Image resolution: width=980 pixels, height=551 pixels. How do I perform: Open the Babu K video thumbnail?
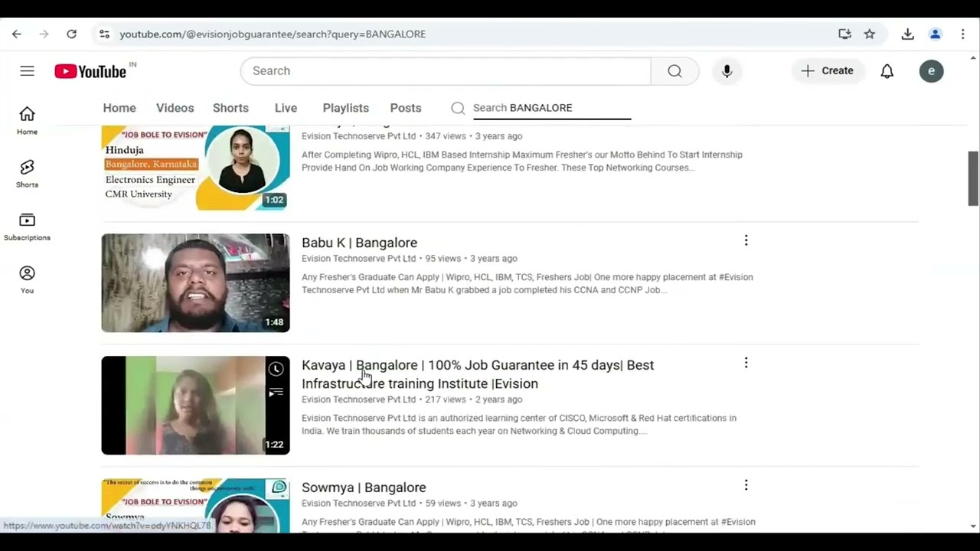pos(195,283)
